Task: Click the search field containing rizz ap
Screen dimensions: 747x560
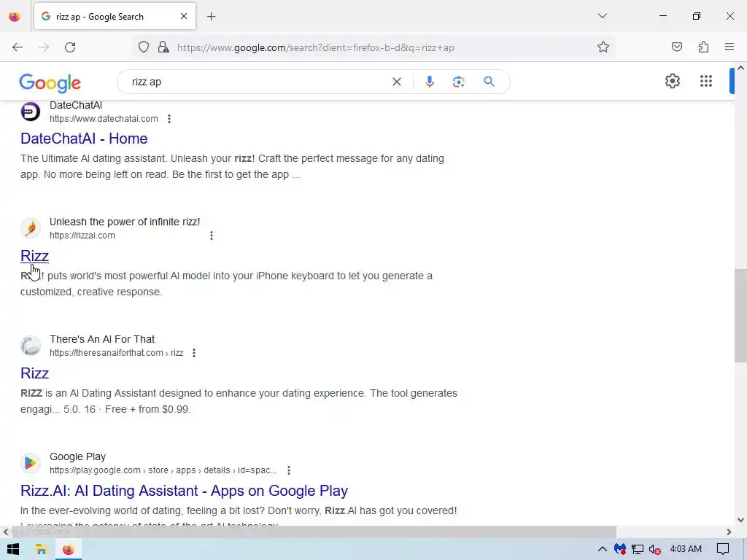Action: pyautogui.click(x=258, y=82)
